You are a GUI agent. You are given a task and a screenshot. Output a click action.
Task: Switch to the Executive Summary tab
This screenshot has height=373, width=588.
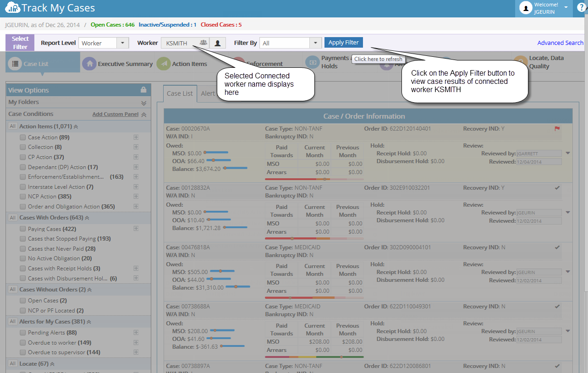[118, 64]
